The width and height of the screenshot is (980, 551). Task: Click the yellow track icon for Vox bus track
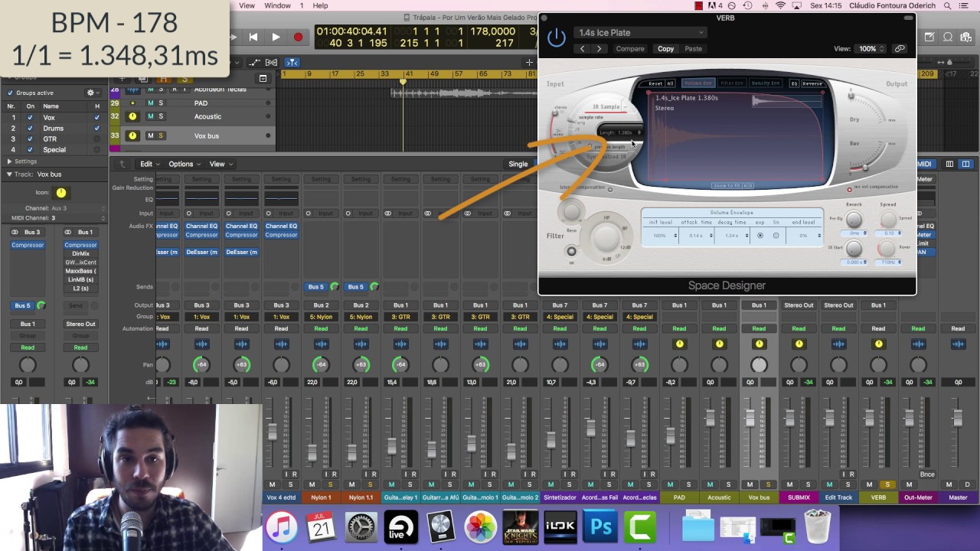pyautogui.click(x=132, y=135)
